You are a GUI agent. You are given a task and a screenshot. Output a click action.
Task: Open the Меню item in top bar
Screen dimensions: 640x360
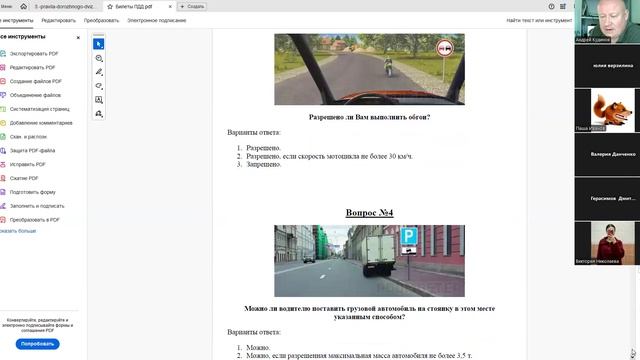coord(6,7)
